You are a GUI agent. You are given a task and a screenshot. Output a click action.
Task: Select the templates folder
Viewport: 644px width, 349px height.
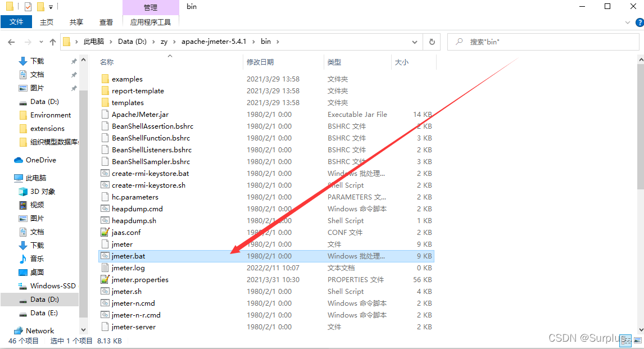(128, 103)
